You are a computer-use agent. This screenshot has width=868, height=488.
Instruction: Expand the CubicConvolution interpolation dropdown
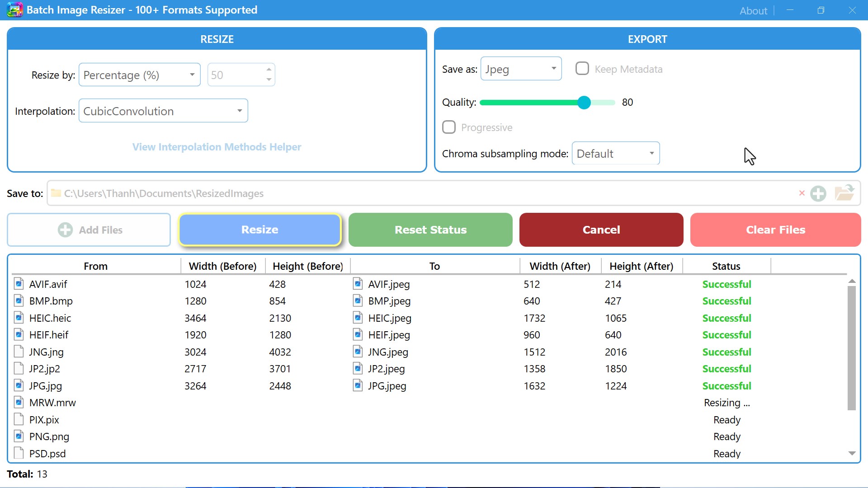click(x=163, y=111)
